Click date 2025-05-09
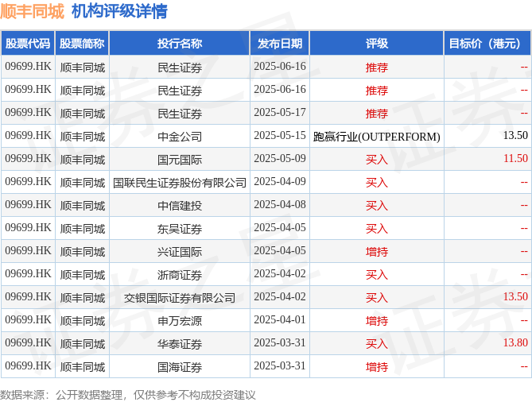Image resolution: width=532 pixels, height=402 pixels. [x=280, y=158]
